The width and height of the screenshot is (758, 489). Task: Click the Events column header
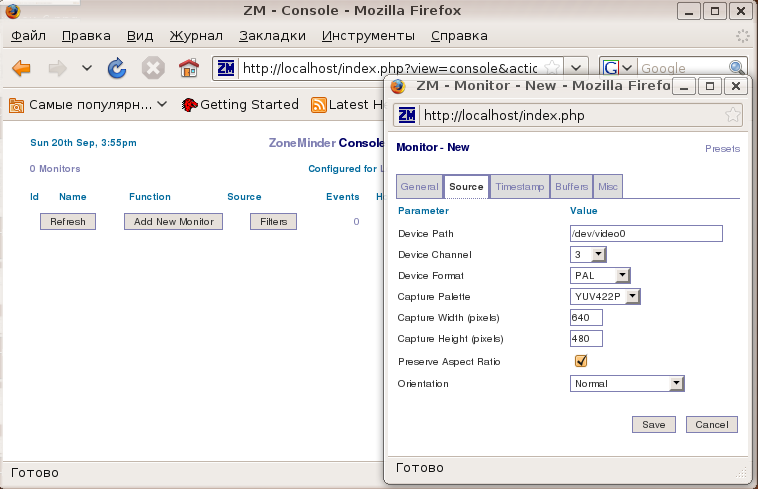[342, 197]
